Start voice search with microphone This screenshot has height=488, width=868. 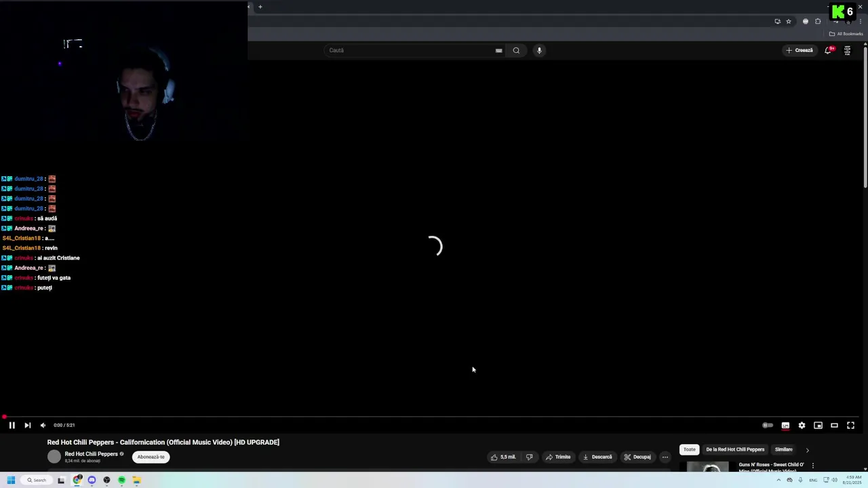coord(539,50)
